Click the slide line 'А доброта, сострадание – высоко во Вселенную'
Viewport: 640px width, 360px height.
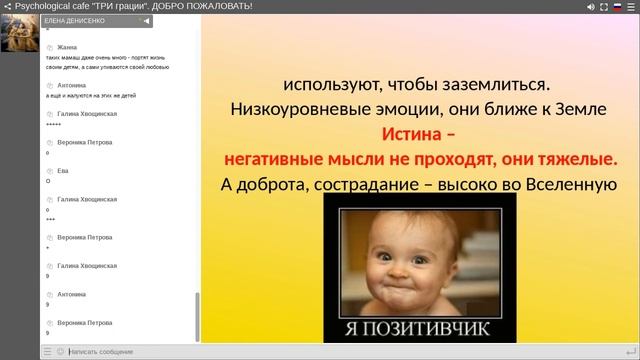(418, 184)
